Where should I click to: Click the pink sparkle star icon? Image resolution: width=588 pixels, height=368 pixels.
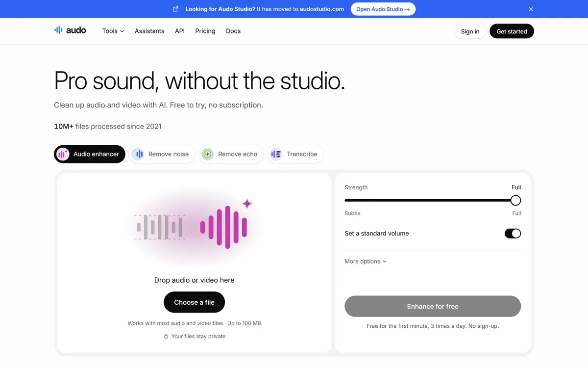(x=247, y=204)
